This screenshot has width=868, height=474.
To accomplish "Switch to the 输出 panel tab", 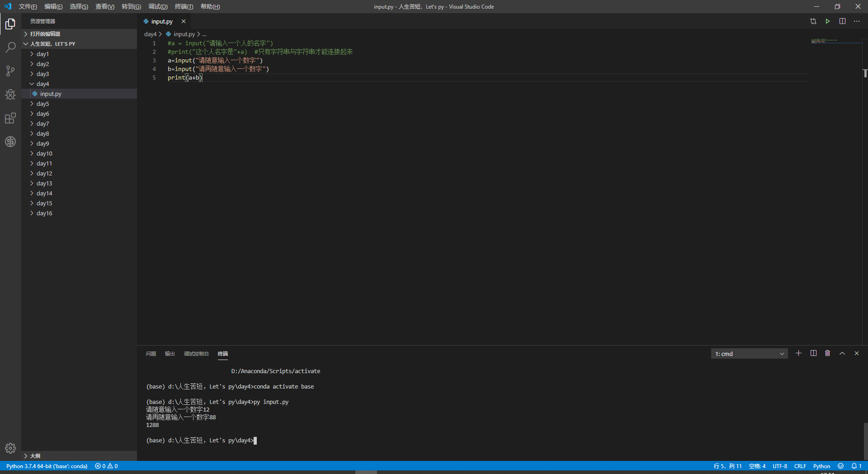I will click(170, 354).
